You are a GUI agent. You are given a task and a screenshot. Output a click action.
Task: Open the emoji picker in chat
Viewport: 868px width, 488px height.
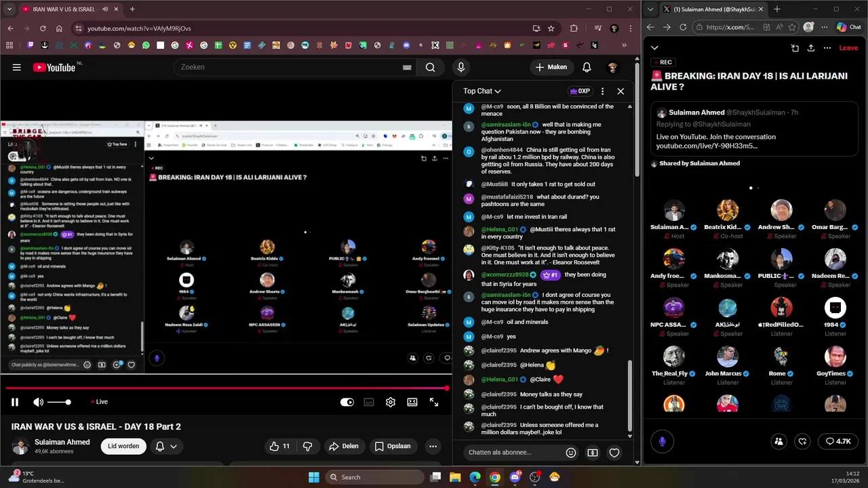571,453
